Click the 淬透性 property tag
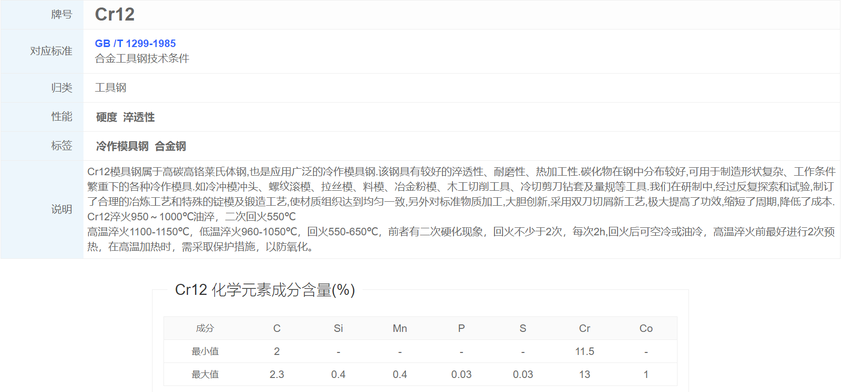Viewport: 860px width, 392px height. click(x=139, y=117)
